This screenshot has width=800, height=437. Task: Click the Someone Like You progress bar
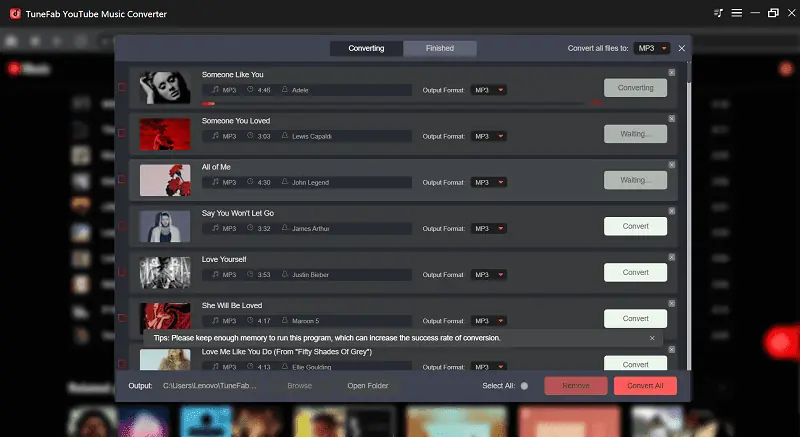coord(393,104)
